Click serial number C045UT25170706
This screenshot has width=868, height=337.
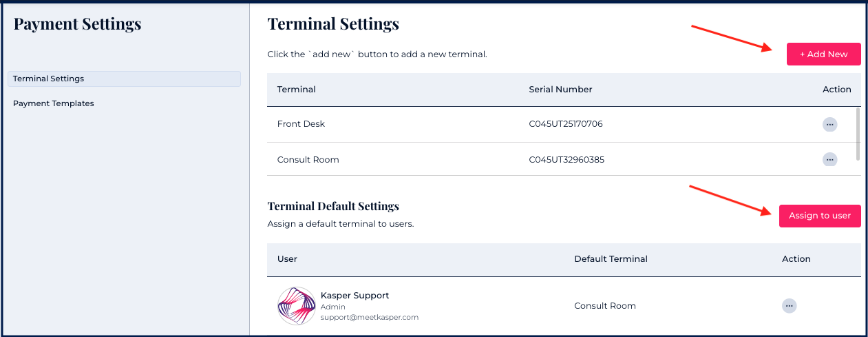(x=566, y=124)
